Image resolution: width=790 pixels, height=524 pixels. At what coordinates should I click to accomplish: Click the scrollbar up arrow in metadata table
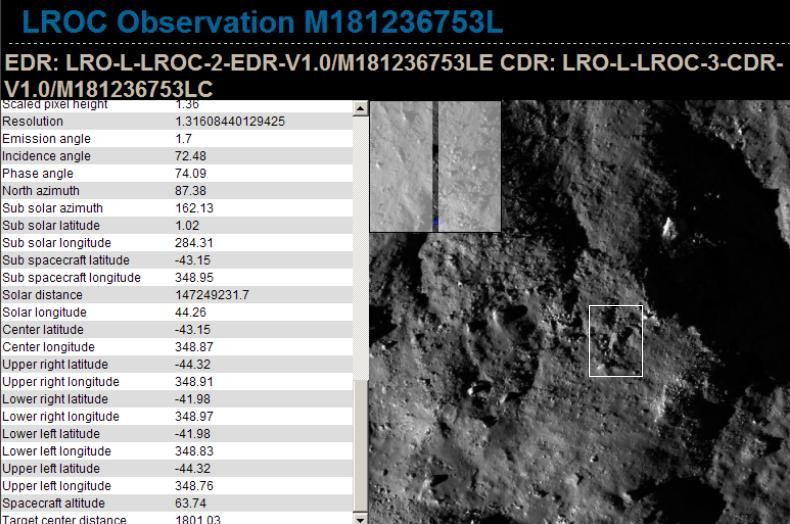click(361, 107)
